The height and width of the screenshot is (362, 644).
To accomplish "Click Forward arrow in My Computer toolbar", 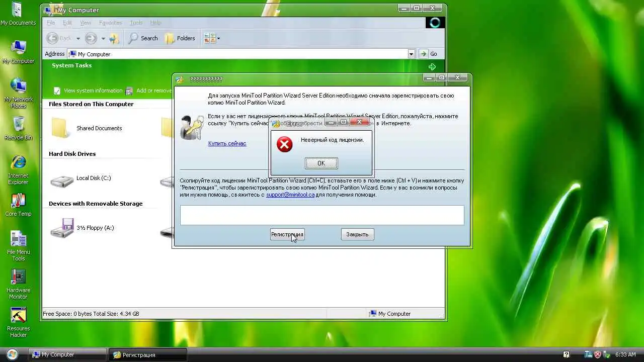I will coord(91,38).
